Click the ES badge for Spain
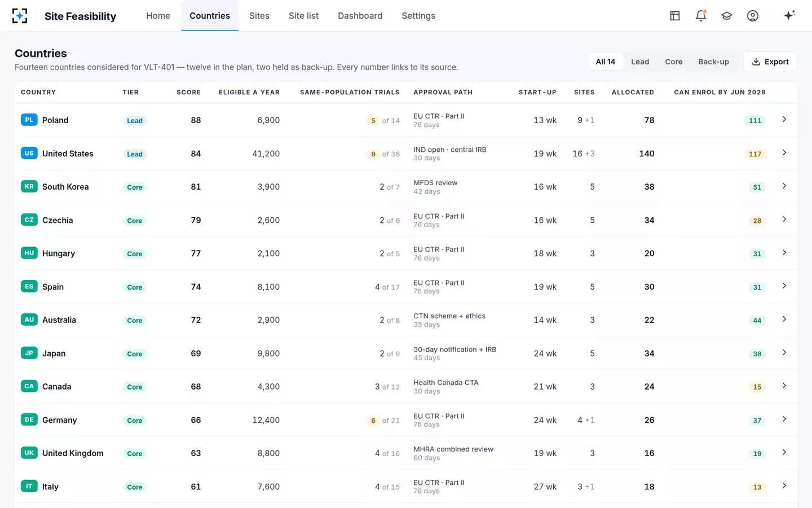Image resolution: width=812 pixels, height=508 pixels. coord(29,286)
